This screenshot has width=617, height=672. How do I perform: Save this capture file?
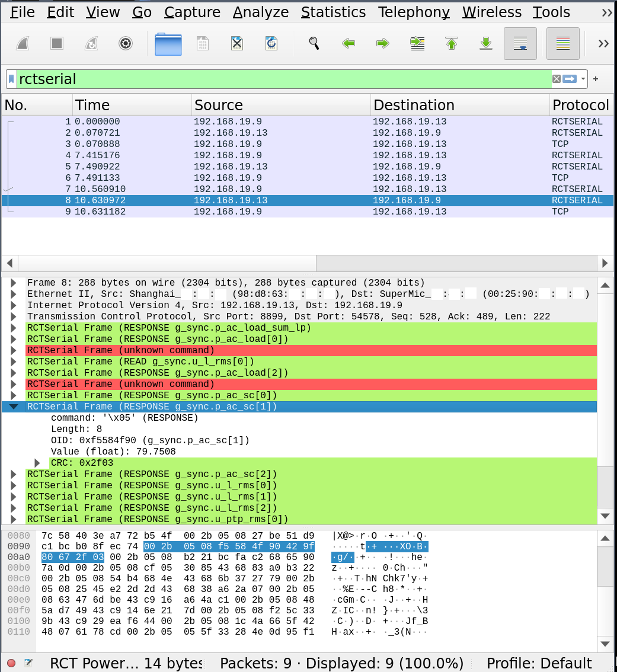pos(203,43)
